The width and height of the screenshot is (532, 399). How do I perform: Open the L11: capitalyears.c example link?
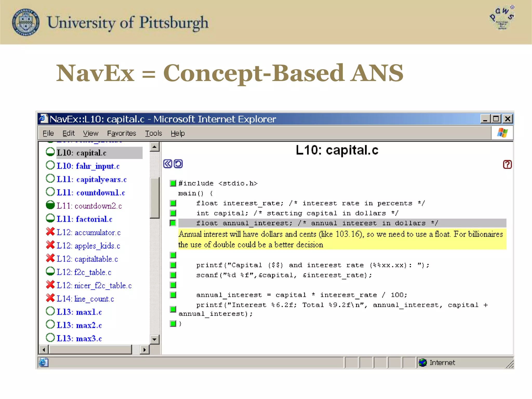(x=92, y=179)
